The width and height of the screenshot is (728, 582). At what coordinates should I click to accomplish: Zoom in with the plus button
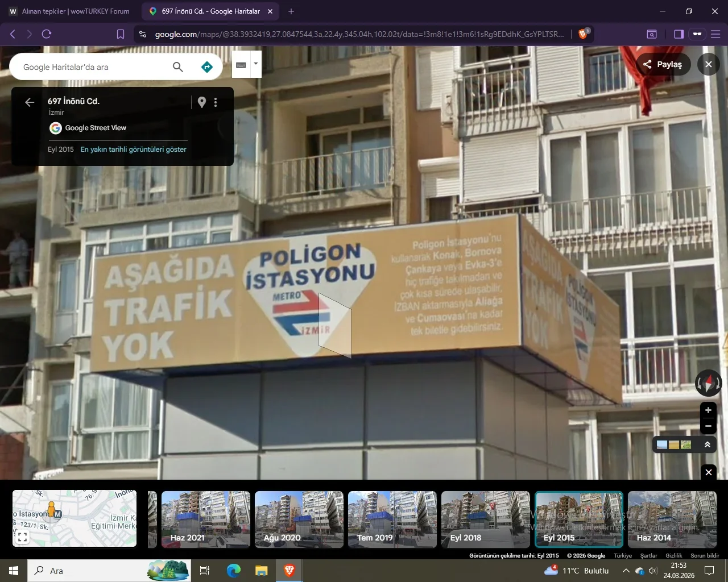pyautogui.click(x=708, y=410)
